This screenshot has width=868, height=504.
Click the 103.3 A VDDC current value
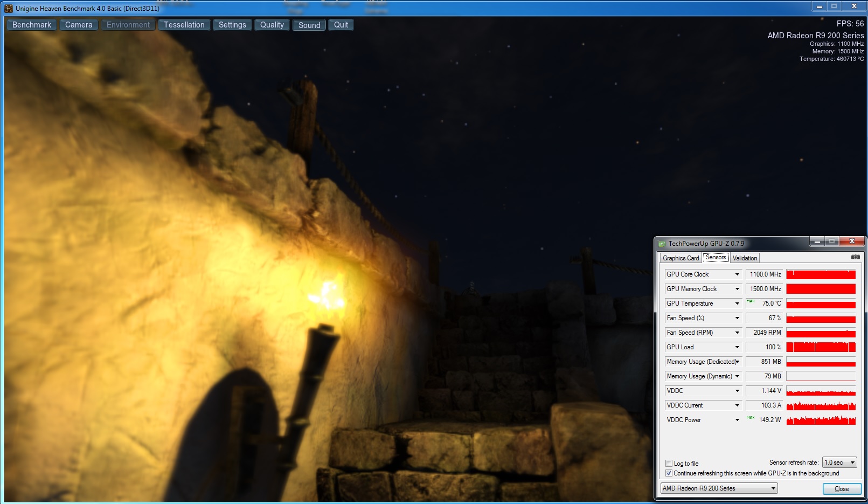click(x=764, y=405)
